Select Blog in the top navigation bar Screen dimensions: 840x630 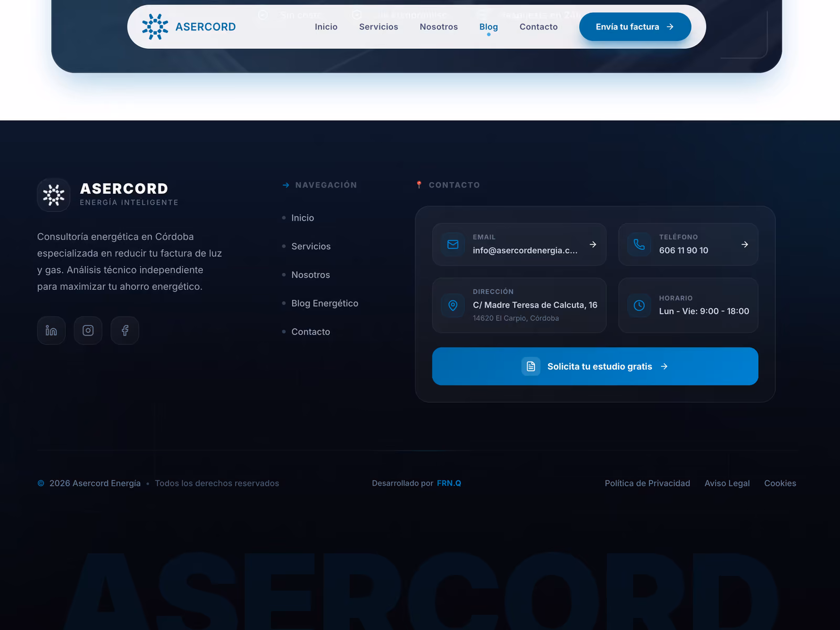coord(489,27)
